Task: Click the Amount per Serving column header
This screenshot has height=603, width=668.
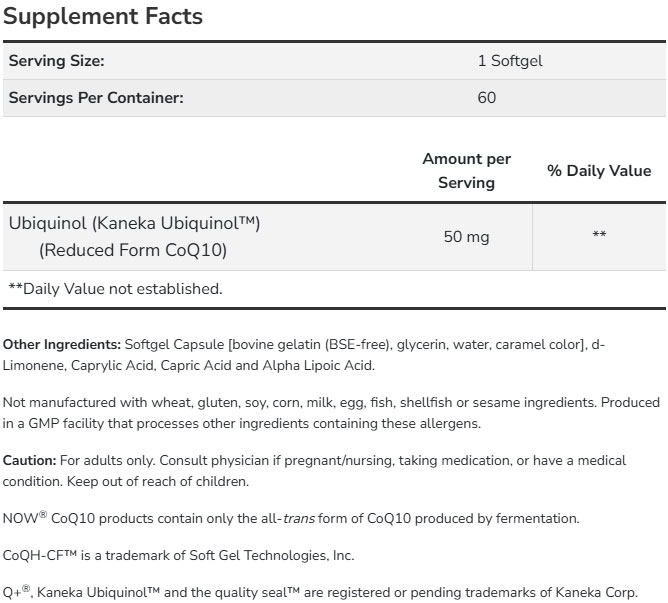Action: tap(466, 171)
